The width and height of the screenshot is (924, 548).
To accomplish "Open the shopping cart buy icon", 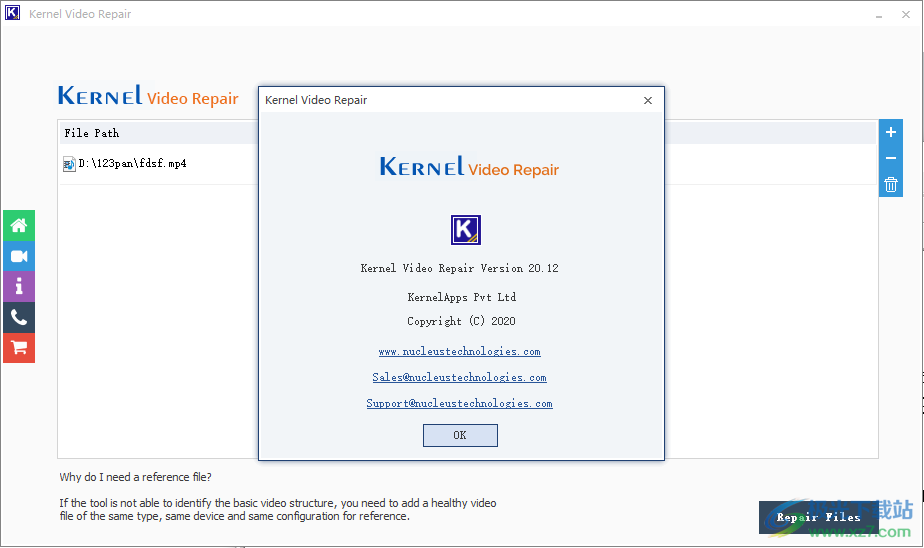I will point(19,348).
